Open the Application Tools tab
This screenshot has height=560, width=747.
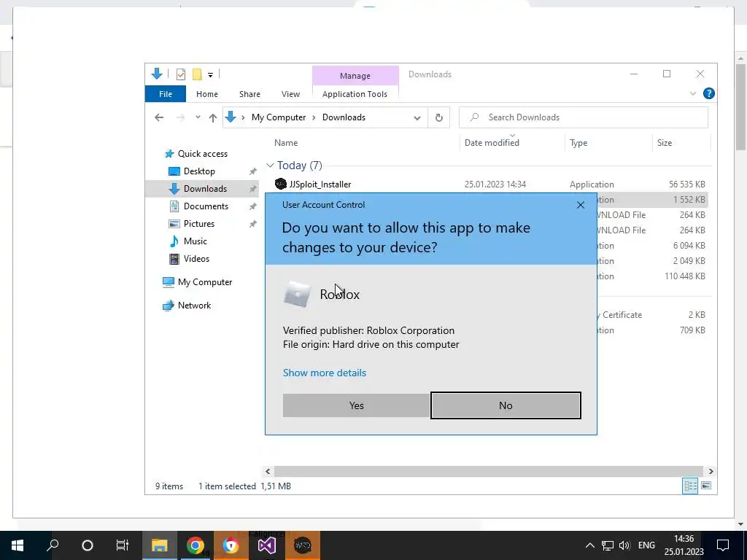pyautogui.click(x=355, y=94)
